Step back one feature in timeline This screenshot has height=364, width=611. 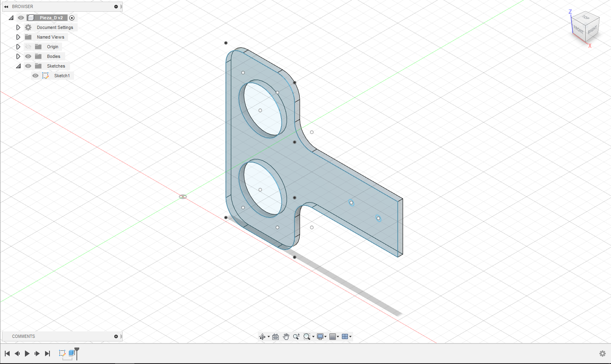pyautogui.click(x=17, y=354)
